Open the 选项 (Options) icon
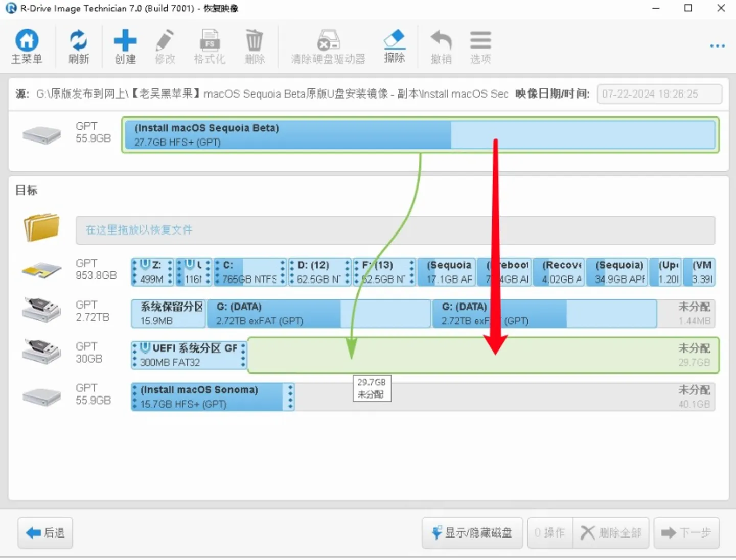The image size is (736, 560). click(479, 46)
